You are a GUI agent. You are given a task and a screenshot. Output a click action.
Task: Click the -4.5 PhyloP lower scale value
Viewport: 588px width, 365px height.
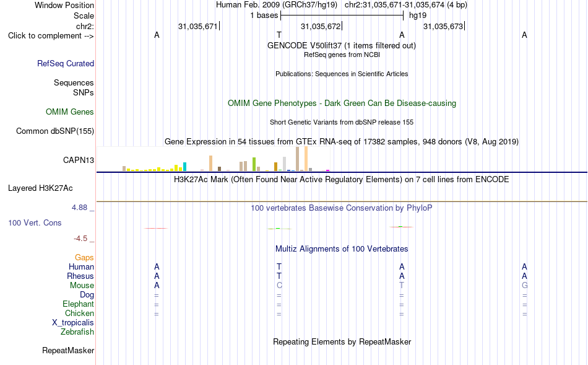tap(80, 239)
